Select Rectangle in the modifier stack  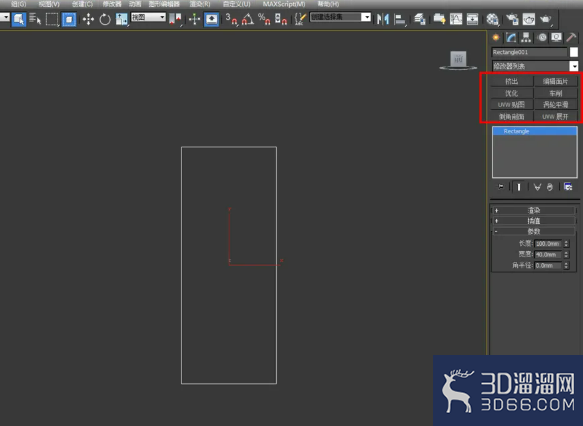(535, 131)
